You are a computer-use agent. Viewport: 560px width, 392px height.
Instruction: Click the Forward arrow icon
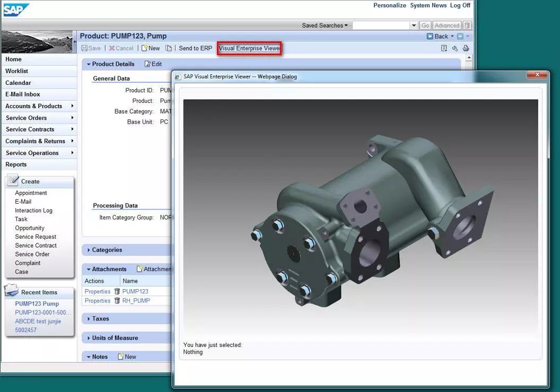[460, 37]
